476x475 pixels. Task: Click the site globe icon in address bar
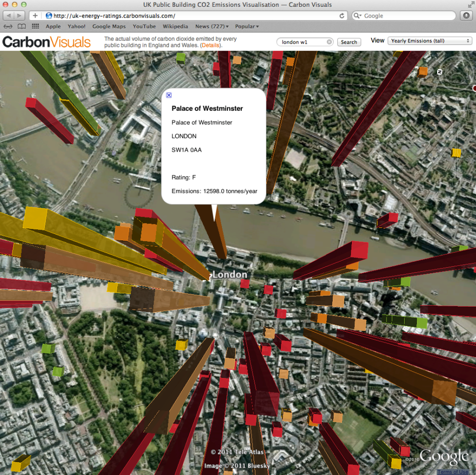tap(49, 16)
